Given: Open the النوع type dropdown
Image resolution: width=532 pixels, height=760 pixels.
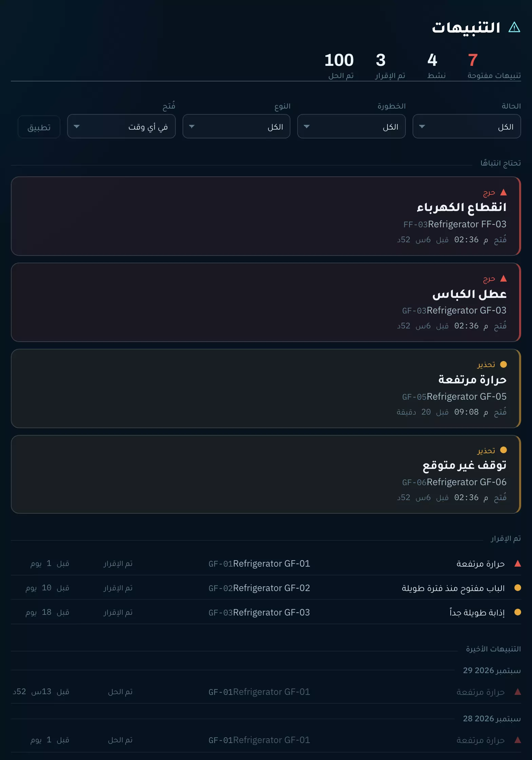Looking at the screenshot, I should [x=236, y=126].
